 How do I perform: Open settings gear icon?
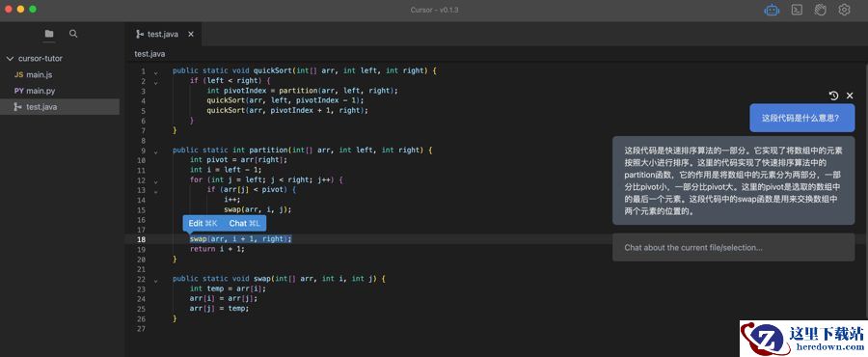844,10
